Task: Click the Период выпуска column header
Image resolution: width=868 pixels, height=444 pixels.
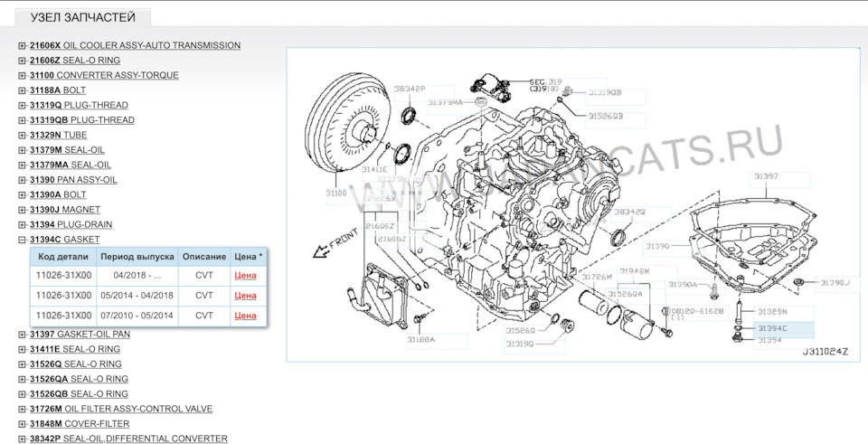Action: 136,257
